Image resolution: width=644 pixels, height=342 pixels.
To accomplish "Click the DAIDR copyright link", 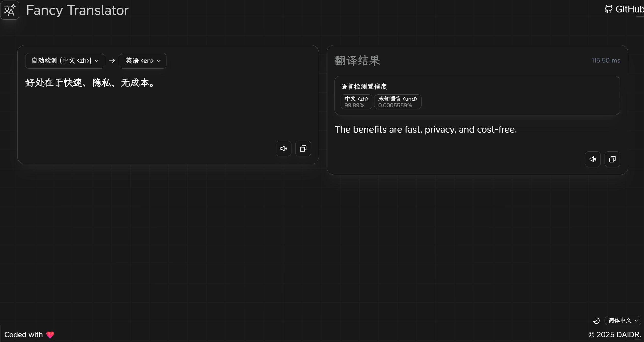I will click(628, 335).
